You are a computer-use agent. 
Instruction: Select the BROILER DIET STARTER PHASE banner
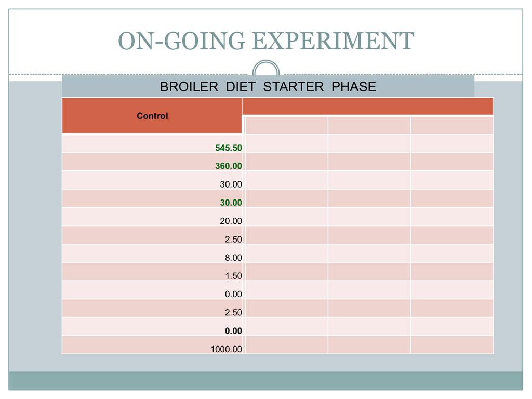click(268, 86)
